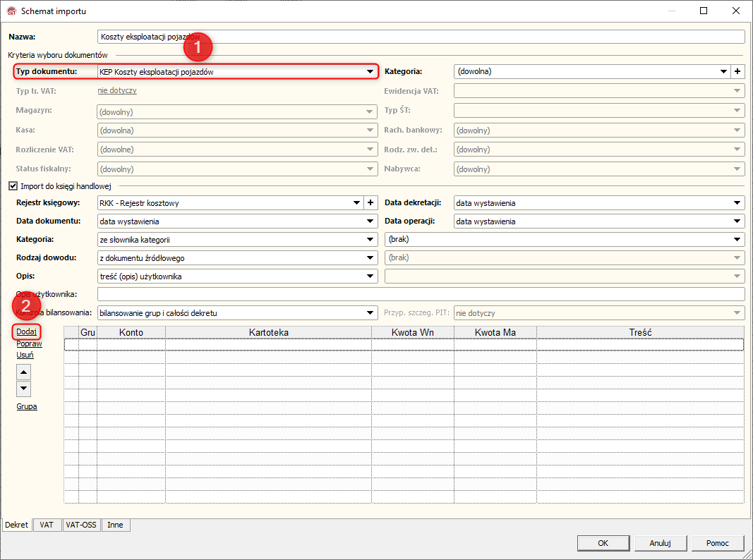
Task: Click the nie dotyczy VAT type link
Action: 117,90
